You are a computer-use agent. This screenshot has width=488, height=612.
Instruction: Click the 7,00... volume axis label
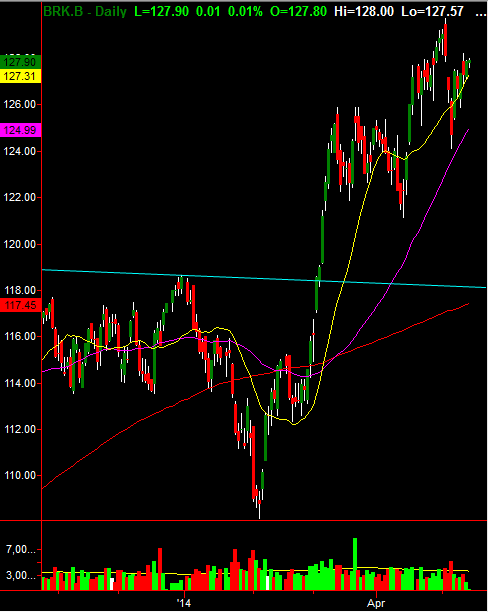click(20, 550)
